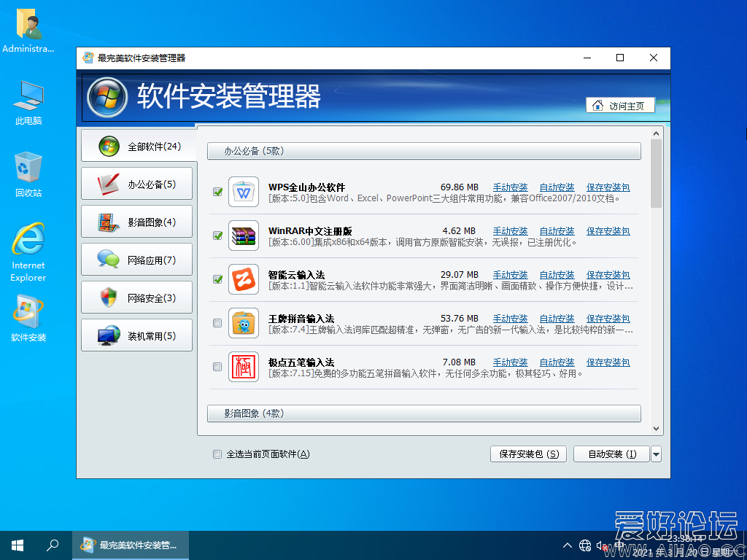Screen dimensions: 747x560
Task: Open the Administrator folder desktop icon
Action: point(28,31)
